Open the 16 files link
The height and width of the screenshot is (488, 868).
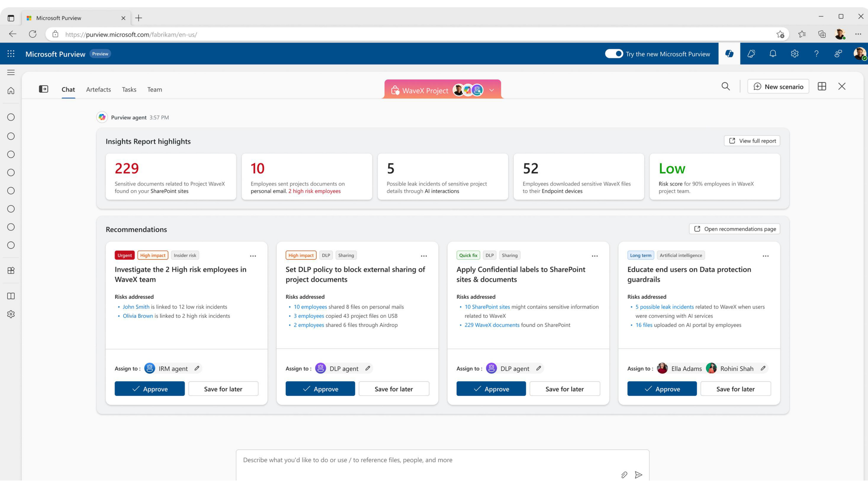pyautogui.click(x=644, y=325)
